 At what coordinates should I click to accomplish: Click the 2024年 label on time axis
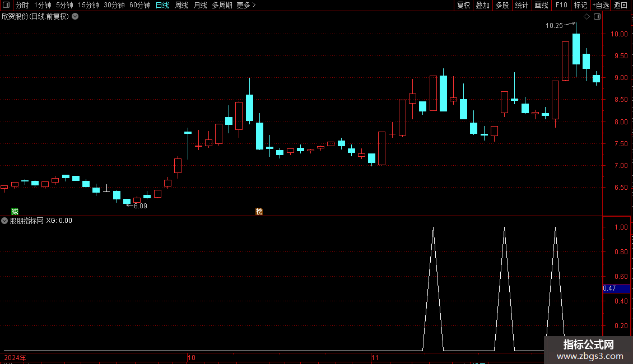tap(15, 357)
